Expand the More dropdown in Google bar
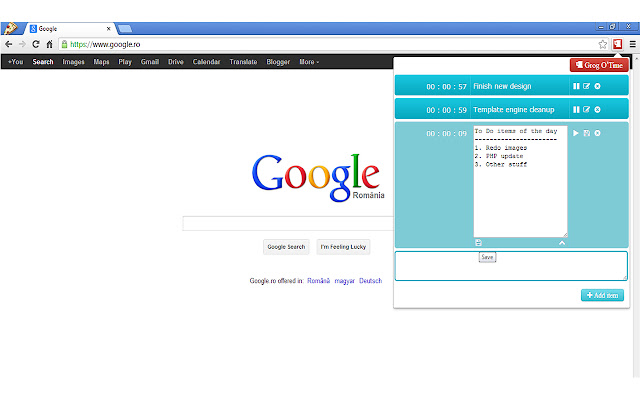Image resolution: width=640 pixels, height=400 pixels. [309, 62]
